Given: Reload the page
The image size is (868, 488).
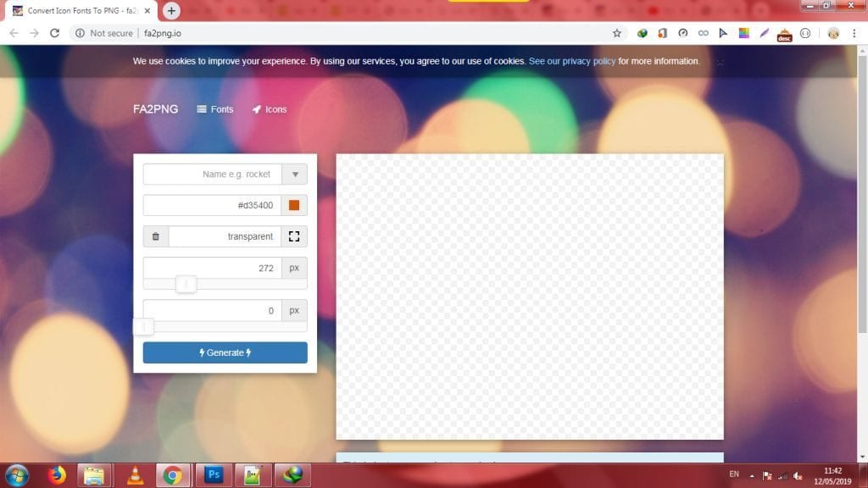Looking at the screenshot, I should pos(54,33).
